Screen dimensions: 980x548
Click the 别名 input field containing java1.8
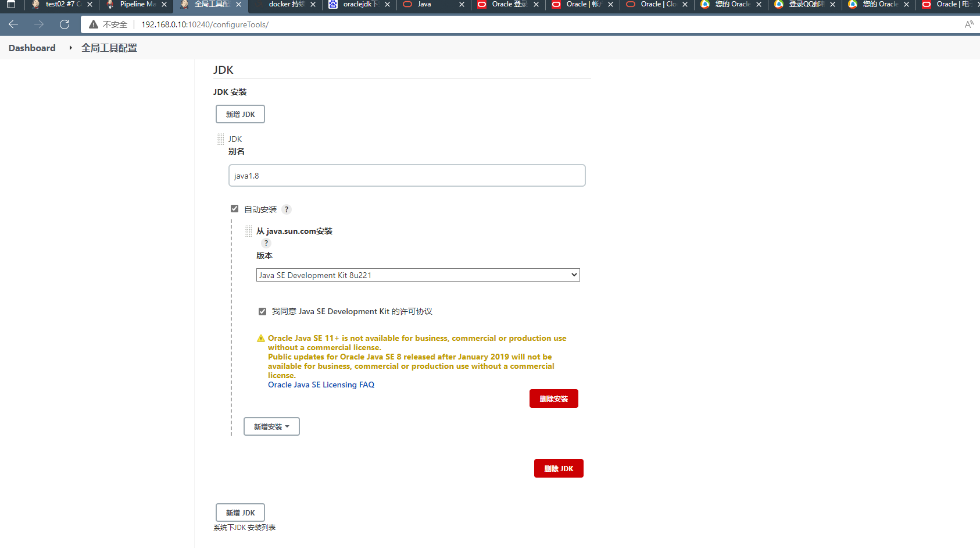pyautogui.click(x=407, y=175)
